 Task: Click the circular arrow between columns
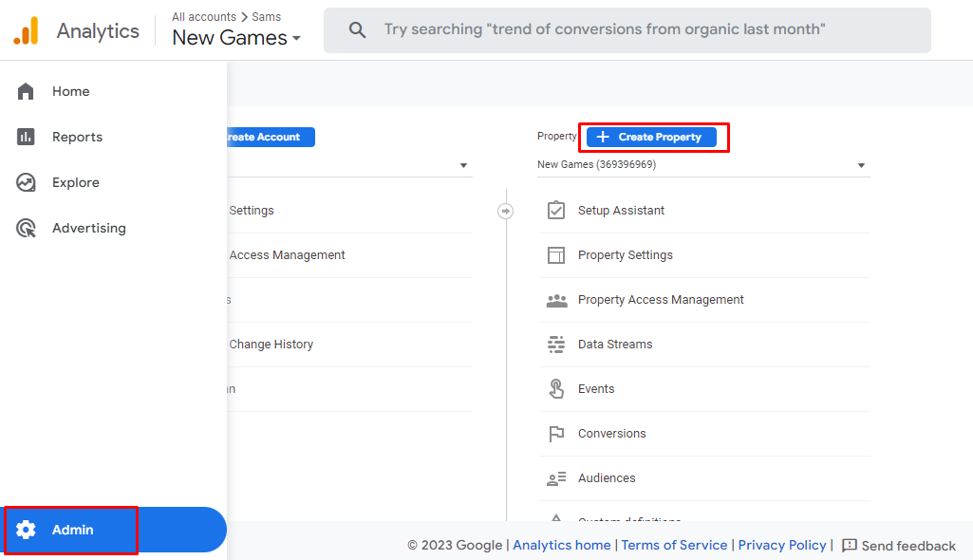click(506, 212)
